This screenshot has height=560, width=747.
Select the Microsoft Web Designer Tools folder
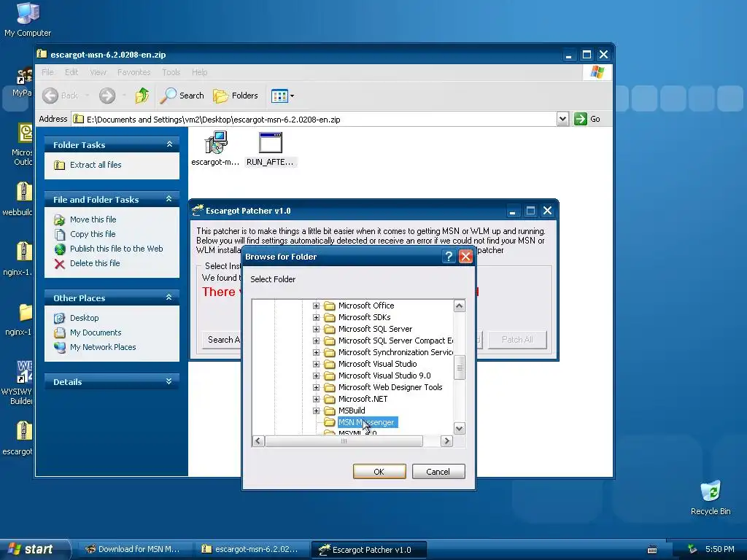point(390,387)
